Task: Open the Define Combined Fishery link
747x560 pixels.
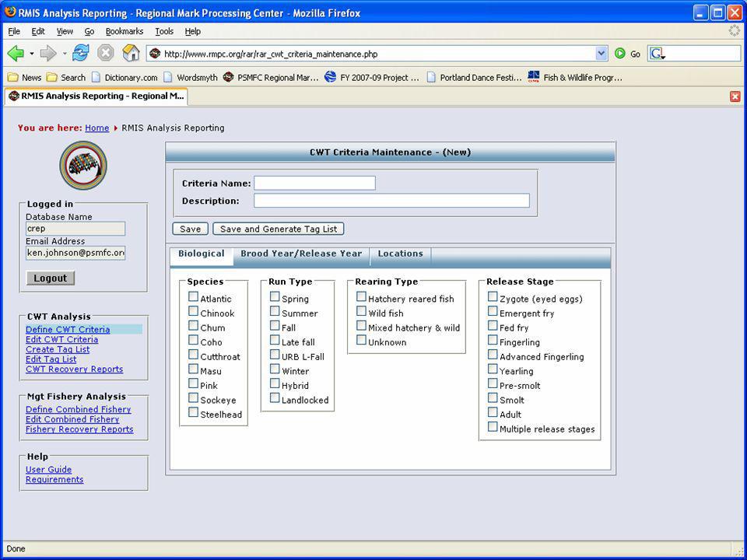Action: pos(78,409)
